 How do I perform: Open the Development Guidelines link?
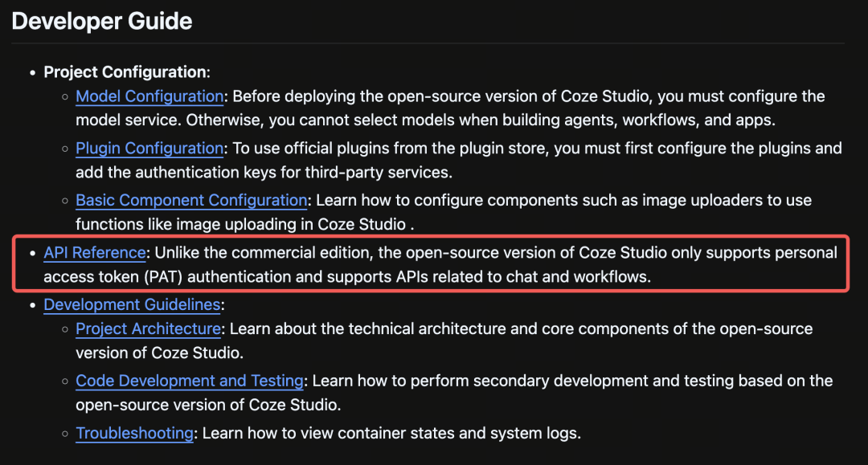[x=132, y=304]
